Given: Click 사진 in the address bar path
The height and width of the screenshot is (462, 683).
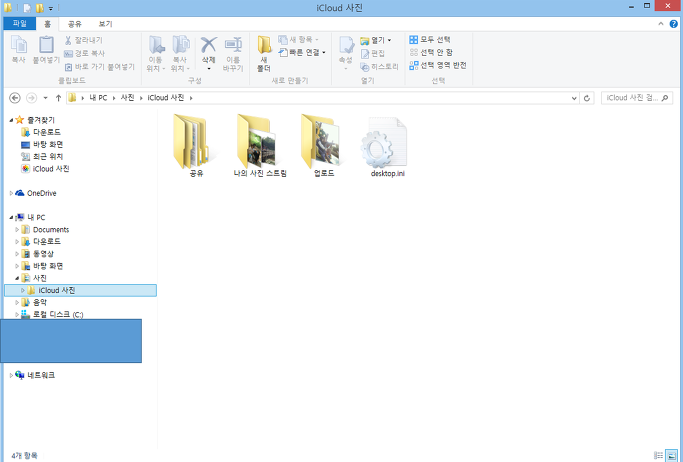Looking at the screenshot, I should point(127,98).
